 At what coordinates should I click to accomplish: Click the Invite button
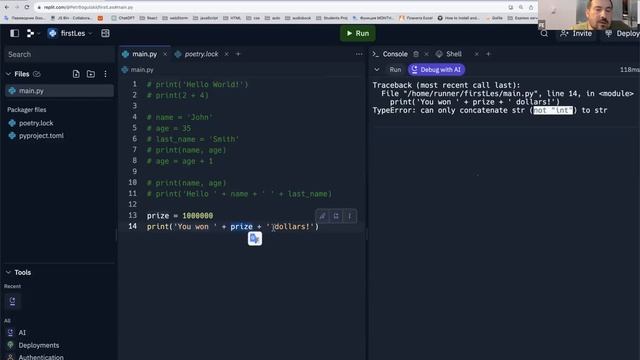coord(576,33)
